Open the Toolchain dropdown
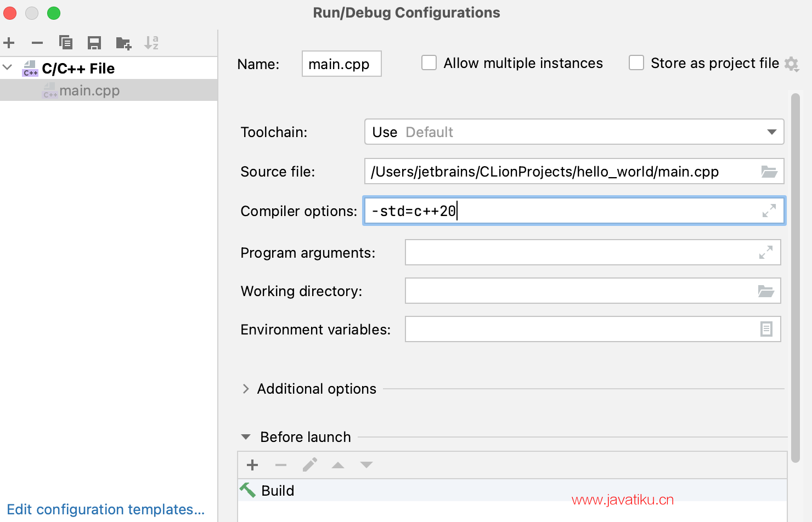The image size is (812, 522). [574, 132]
